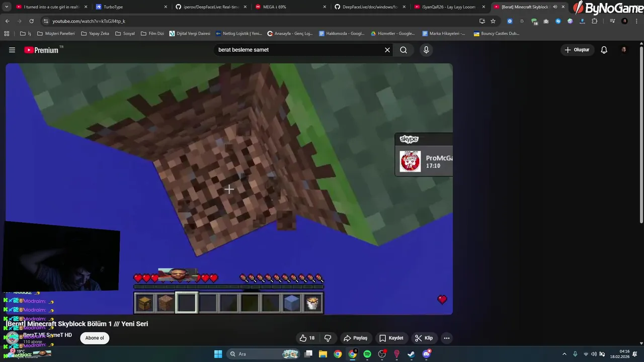Open the Chrome extensions puzzle icon
The image size is (644, 362).
pos(594,21)
